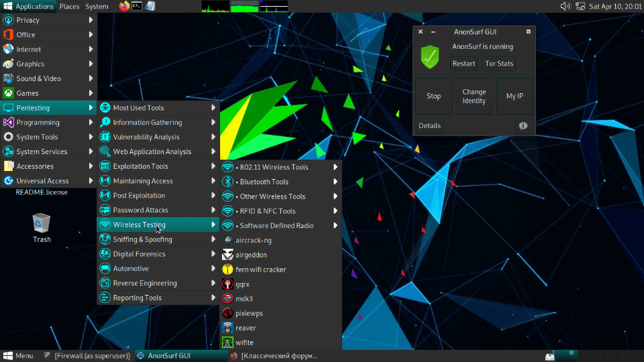644x362 pixels.
Task: Open the Applications menu
Action: tap(28, 6)
